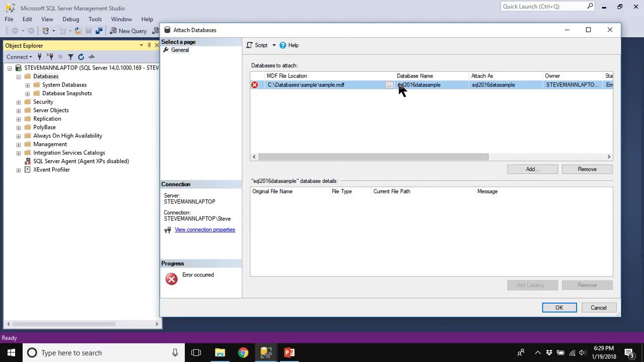This screenshot has height=362, width=644.
Task: Click the Disconnect plug icon in Object Explorer
Action: 50,57
